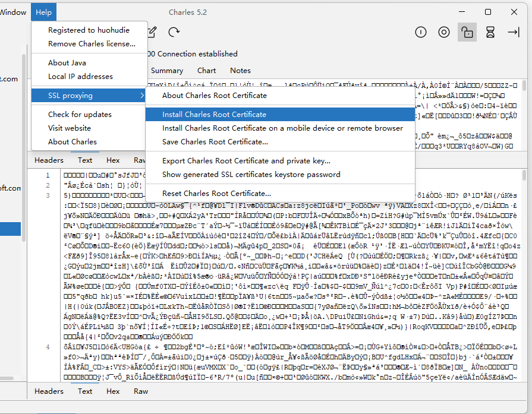Image resolution: width=532 pixels, height=414 pixels.
Task: Open bottom Hex tab
Action: pos(113,391)
